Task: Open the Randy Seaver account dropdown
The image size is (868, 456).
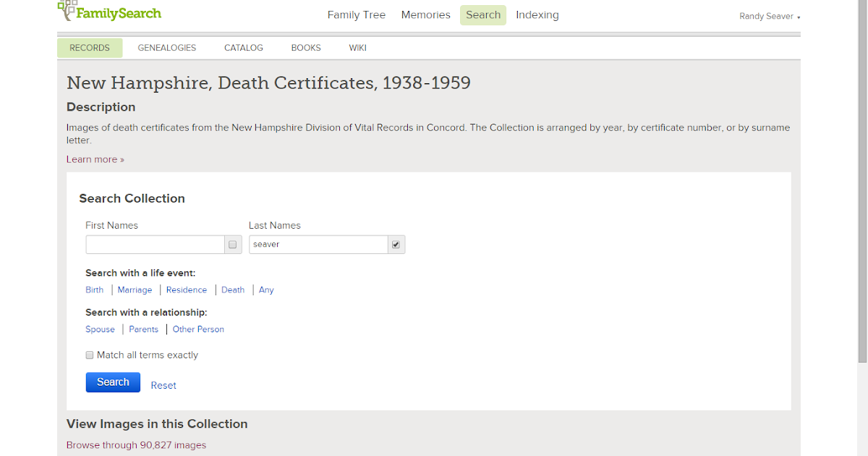Action: click(770, 17)
